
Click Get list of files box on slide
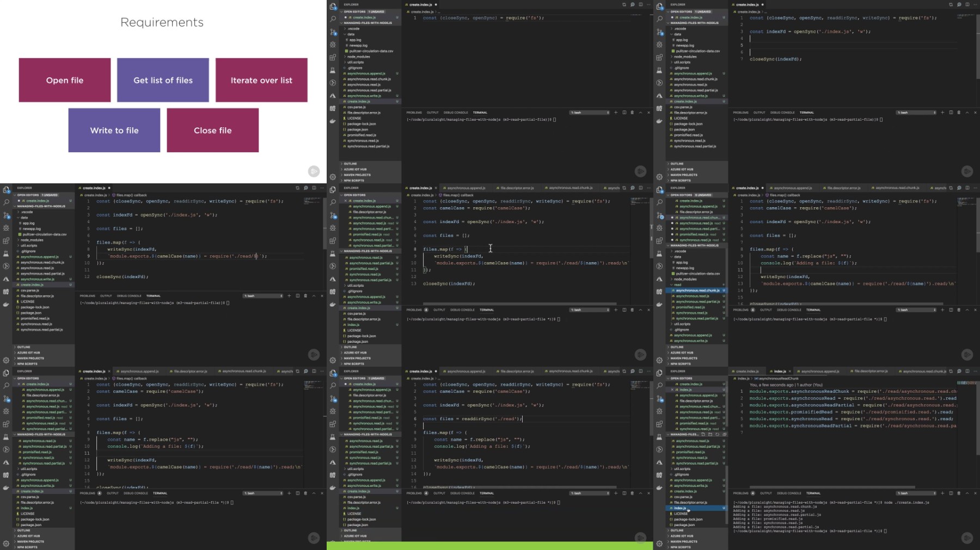[x=163, y=80]
